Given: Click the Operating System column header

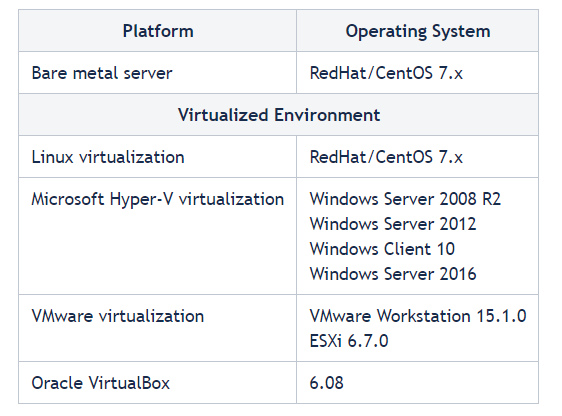Looking at the screenshot, I should click(x=418, y=31).
